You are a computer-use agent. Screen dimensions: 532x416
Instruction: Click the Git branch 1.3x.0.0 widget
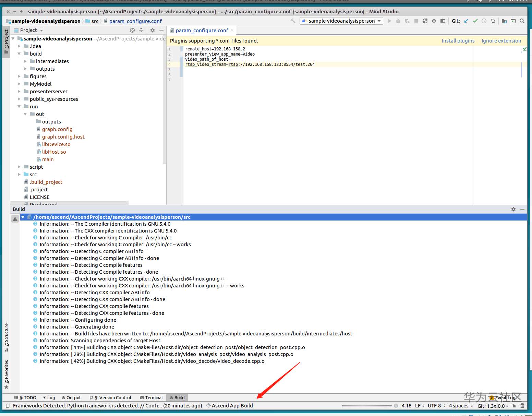(x=493, y=406)
